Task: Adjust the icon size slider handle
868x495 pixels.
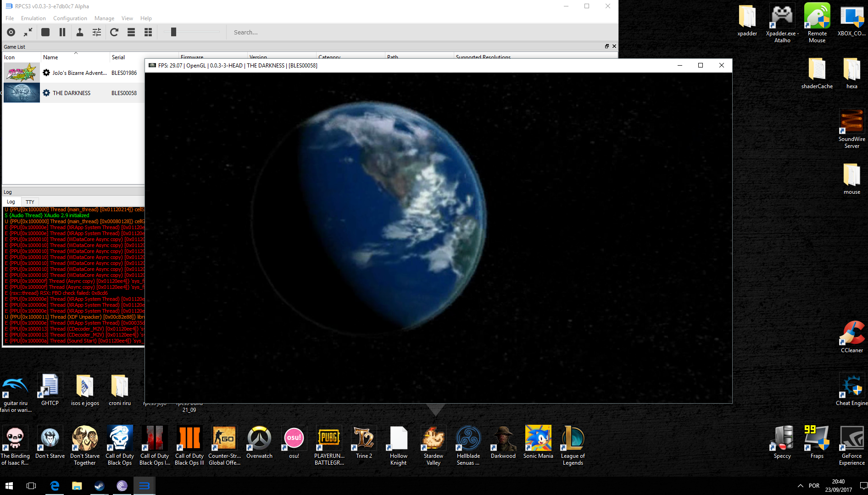Action: coord(173,32)
